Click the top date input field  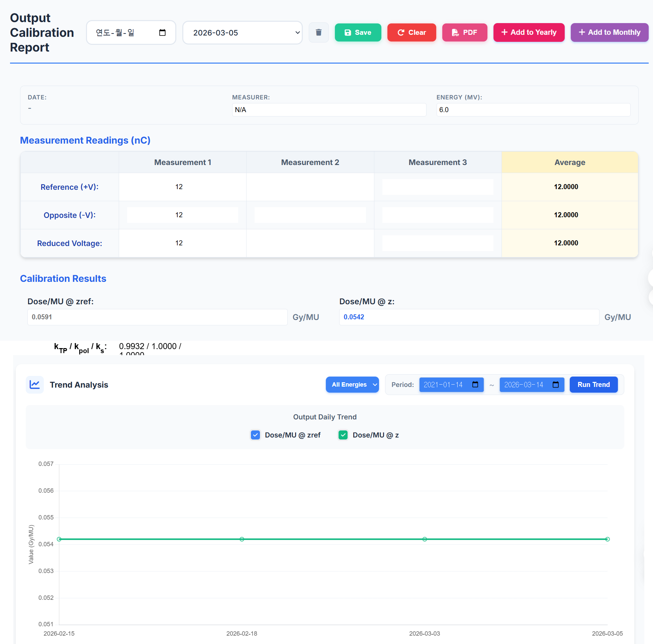[x=131, y=32]
